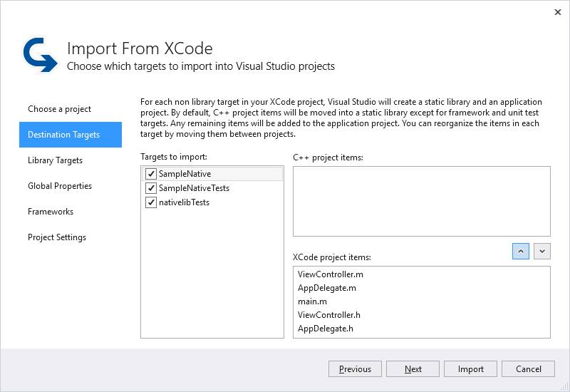Select the nativelibTests target row
The image size is (570, 392).
212,202
